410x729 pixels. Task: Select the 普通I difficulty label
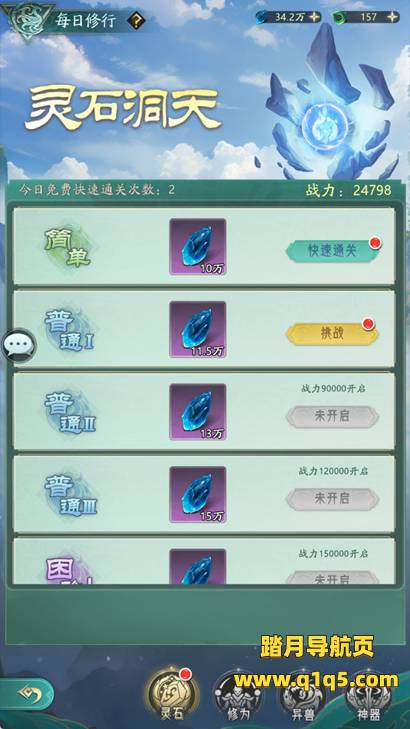[70, 330]
